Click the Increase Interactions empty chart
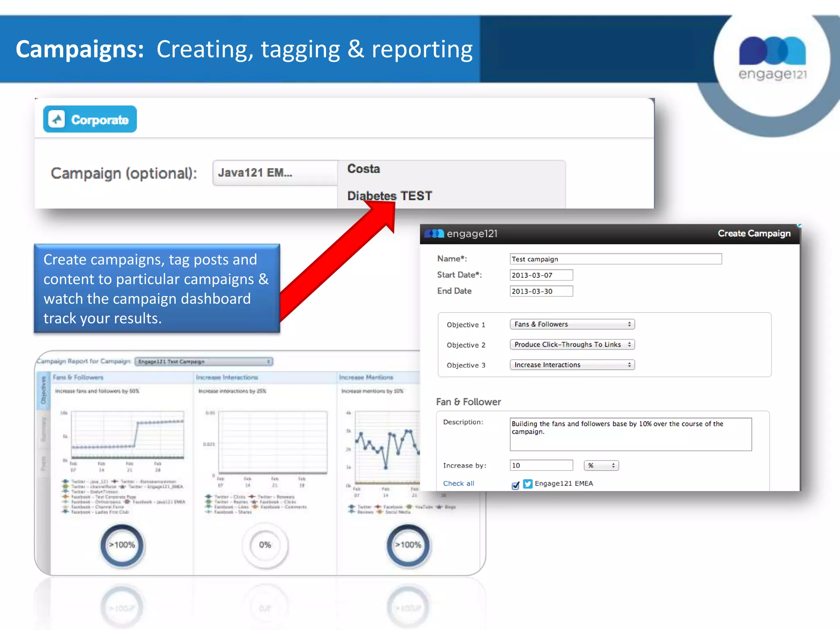 click(x=273, y=442)
